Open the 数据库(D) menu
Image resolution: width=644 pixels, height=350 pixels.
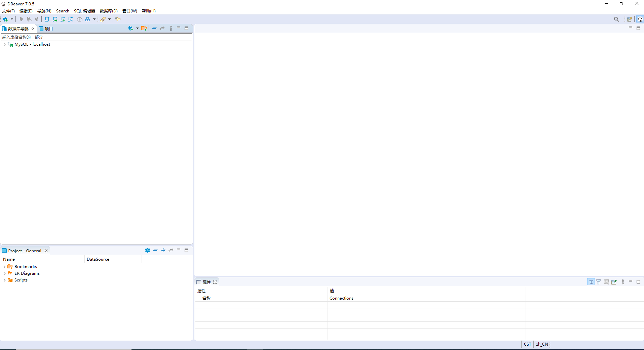tap(109, 11)
